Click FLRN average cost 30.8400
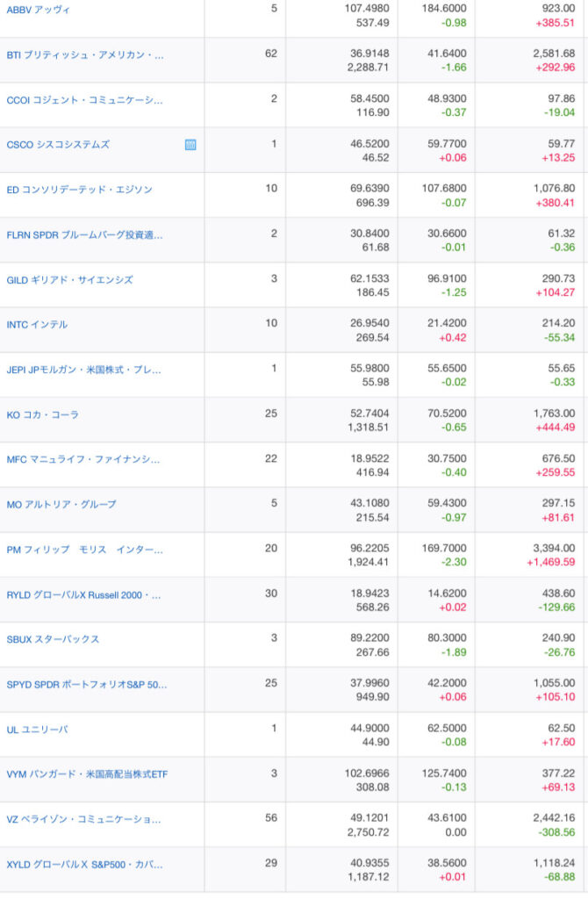The height and width of the screenshot is (899, 588). tap(369, 234)
